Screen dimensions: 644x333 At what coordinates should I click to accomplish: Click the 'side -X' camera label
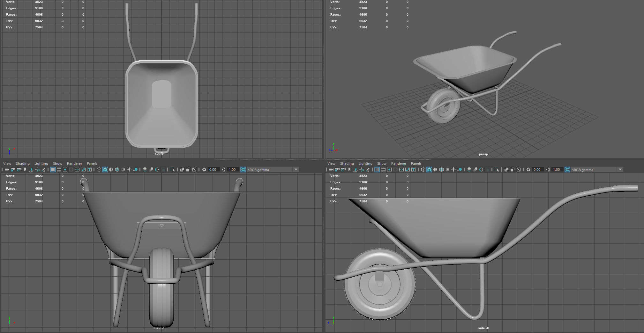pos(483,328)
